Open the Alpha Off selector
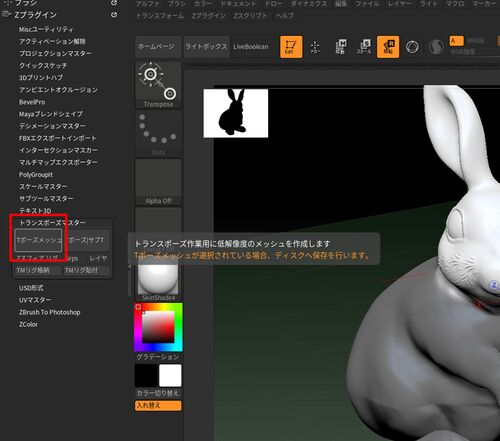This screenshot has width=500, height=441. 158,182
